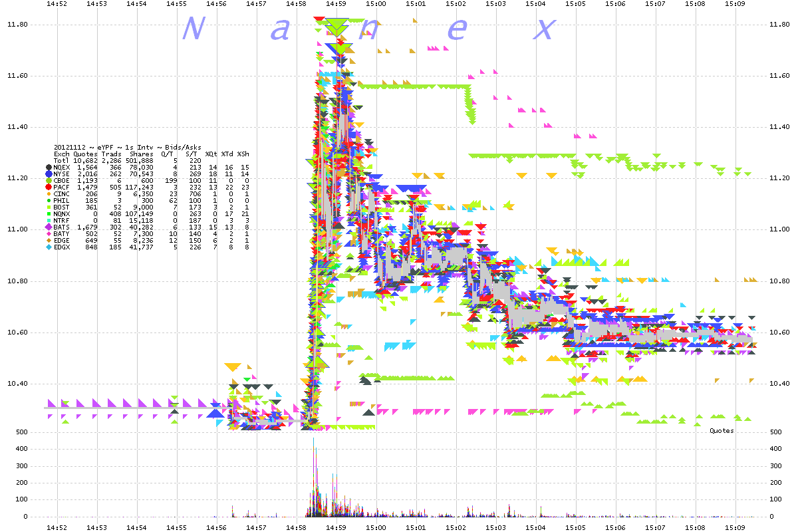Click the NQNX green square marker
Viewport: 798px width, 532px height.
[x=49, y=213]
